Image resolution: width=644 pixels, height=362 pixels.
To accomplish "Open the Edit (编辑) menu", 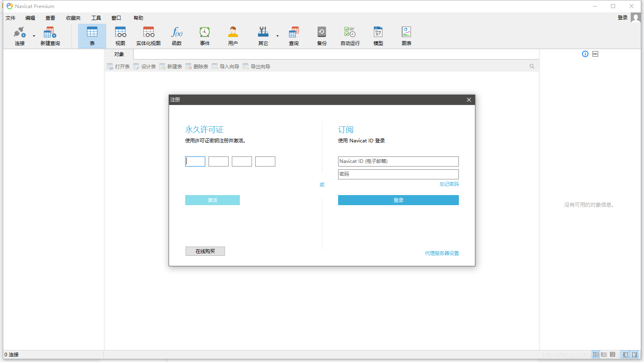I will [x=30, y=18].
